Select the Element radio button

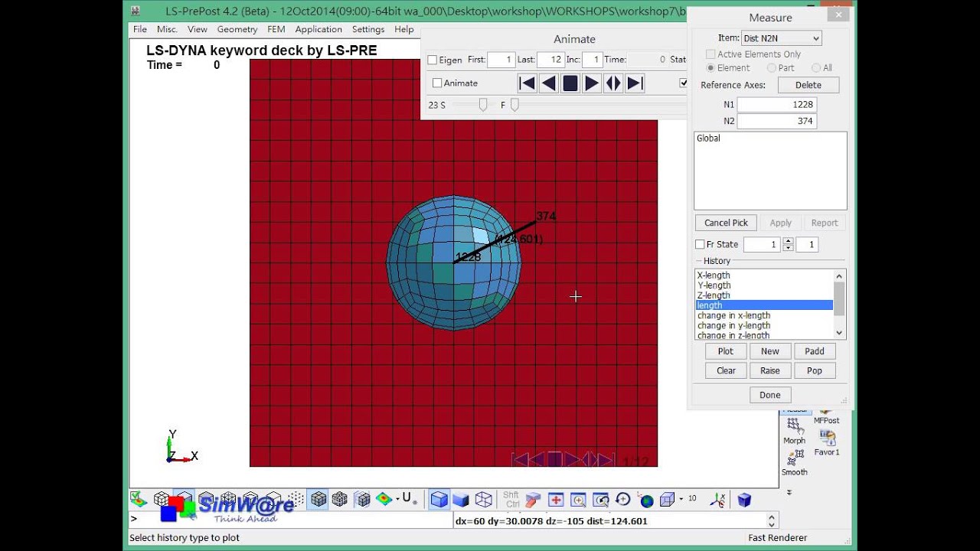[710, 68]
